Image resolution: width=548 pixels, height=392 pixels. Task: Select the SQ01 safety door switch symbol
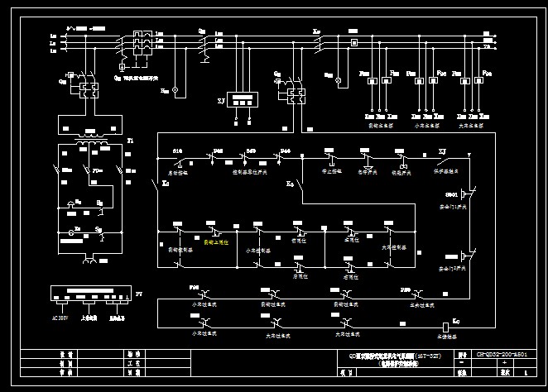[x=464, y=195]
